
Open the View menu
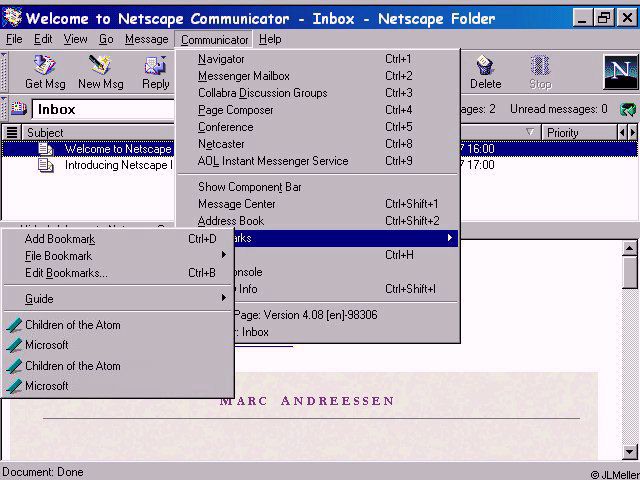click(76, 39)
